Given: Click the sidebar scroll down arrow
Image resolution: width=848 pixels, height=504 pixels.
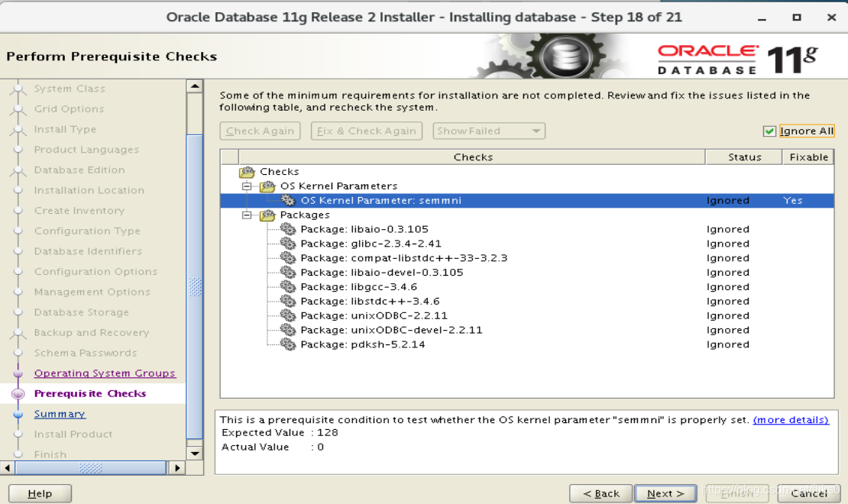Looking at the screenshot, I should 195,453.
